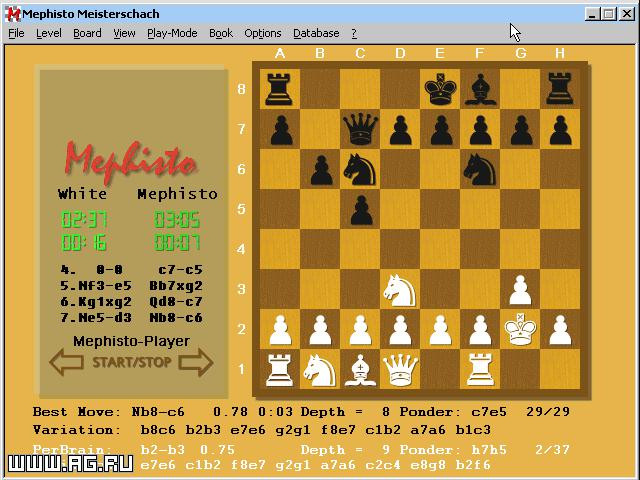Open the Database menu

pos(316,33)
